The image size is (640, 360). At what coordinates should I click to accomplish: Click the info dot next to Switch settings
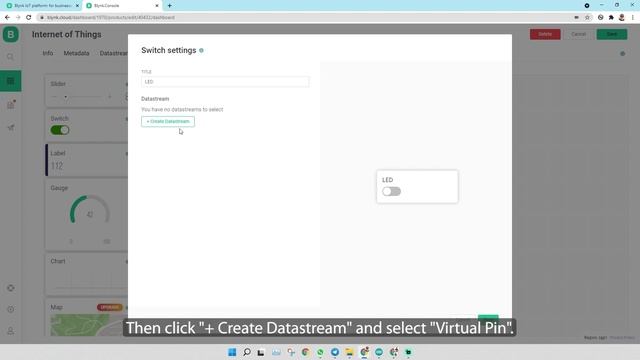(201, 51)
